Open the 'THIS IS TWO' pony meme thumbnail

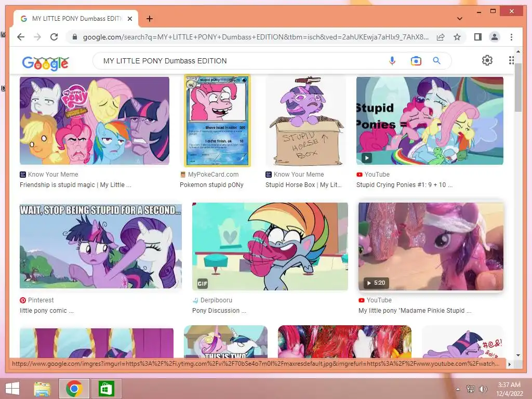(x=225, y=342)
